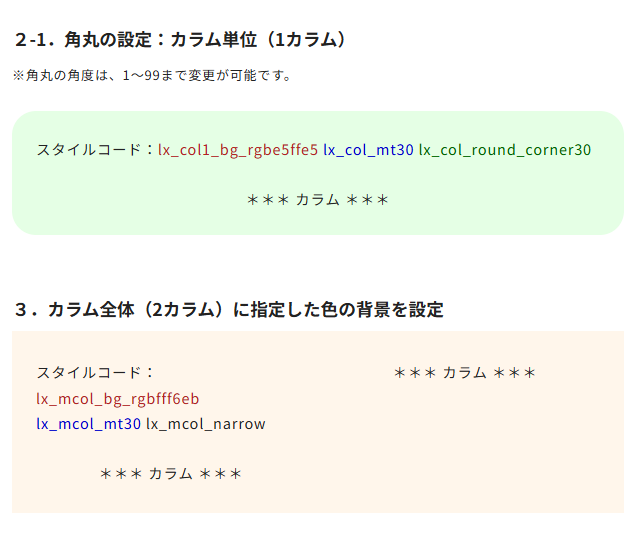Click the blue code lx_mcol_mt30
Screen dimensions: 638x543
click(88, 424)
